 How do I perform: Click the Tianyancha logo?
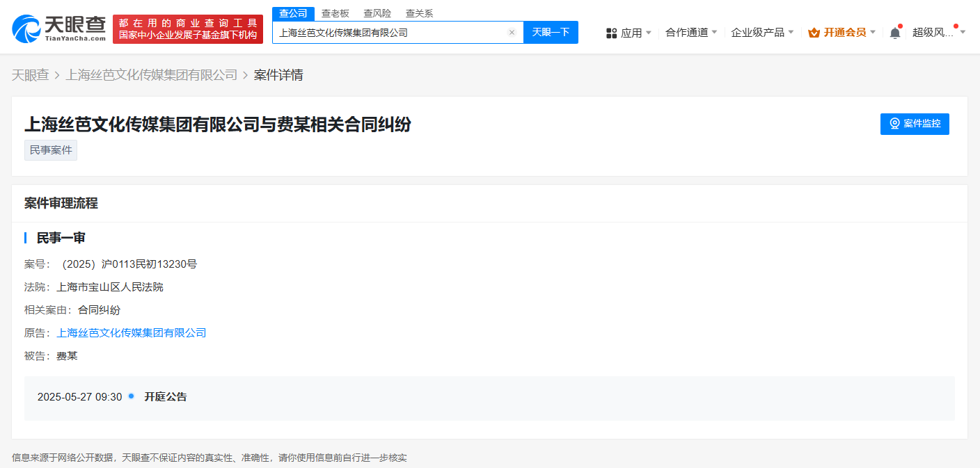(58, 29)
